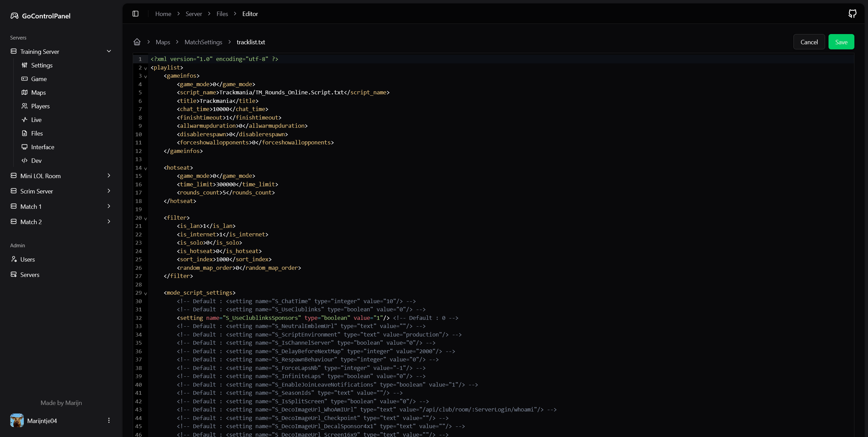Open the GitHub repository icon

(852, 14)
